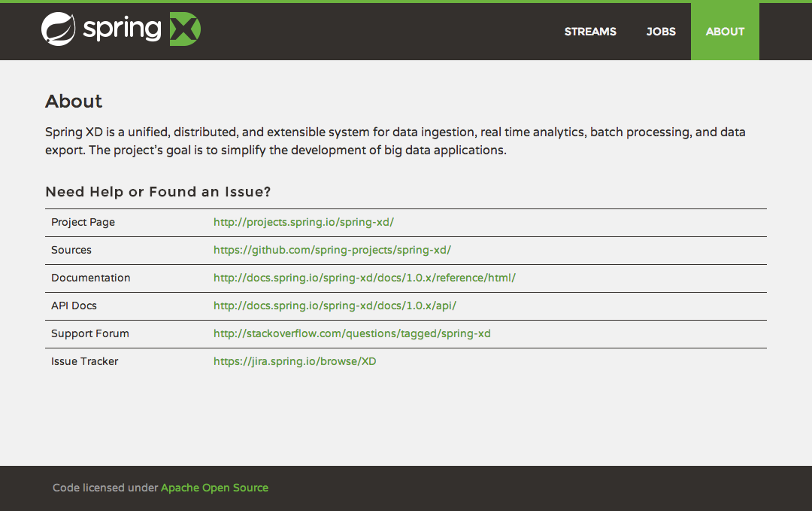Open the projects.spring.io project page link
Screen dimensions: 812x511
click(304, 222)
